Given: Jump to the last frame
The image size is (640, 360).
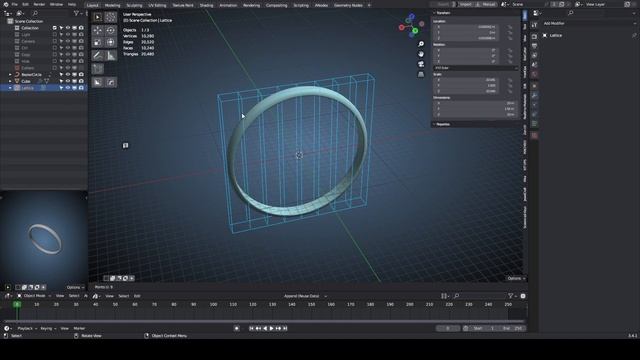Looking at the screenshot, I should 285,328.
